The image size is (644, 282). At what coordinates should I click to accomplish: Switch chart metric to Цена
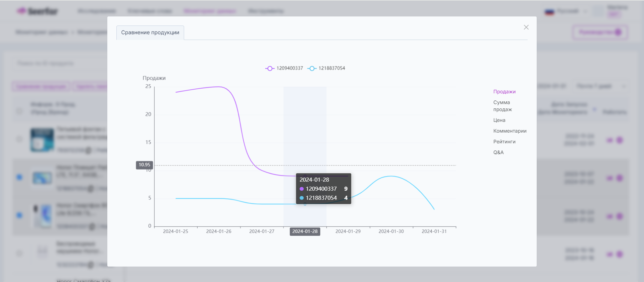pyautogui.click(x=499, y=120)
